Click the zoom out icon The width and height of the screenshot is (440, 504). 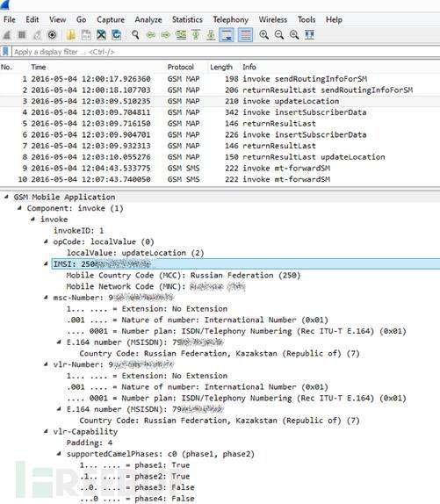coord(279,35)
